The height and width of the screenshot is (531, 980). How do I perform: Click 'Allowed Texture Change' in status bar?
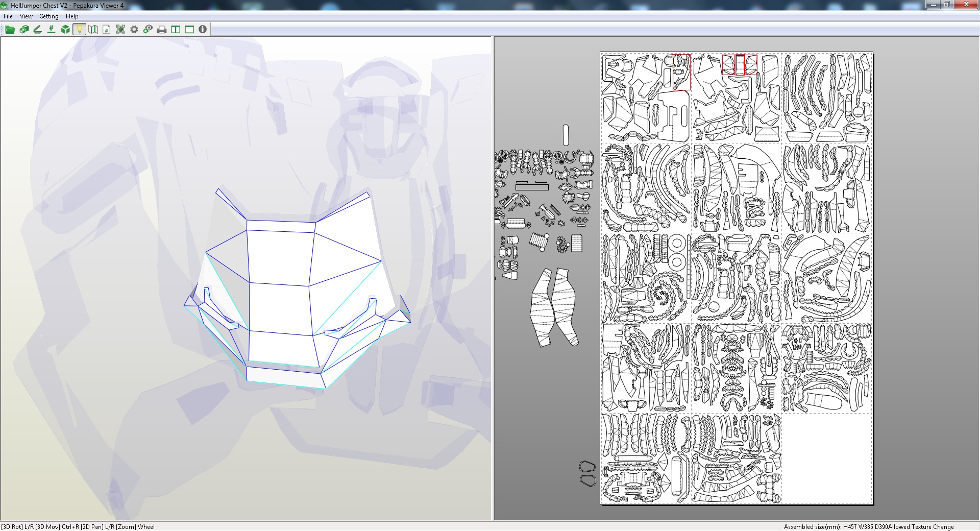pyautogui.click(x=921, y=527)
